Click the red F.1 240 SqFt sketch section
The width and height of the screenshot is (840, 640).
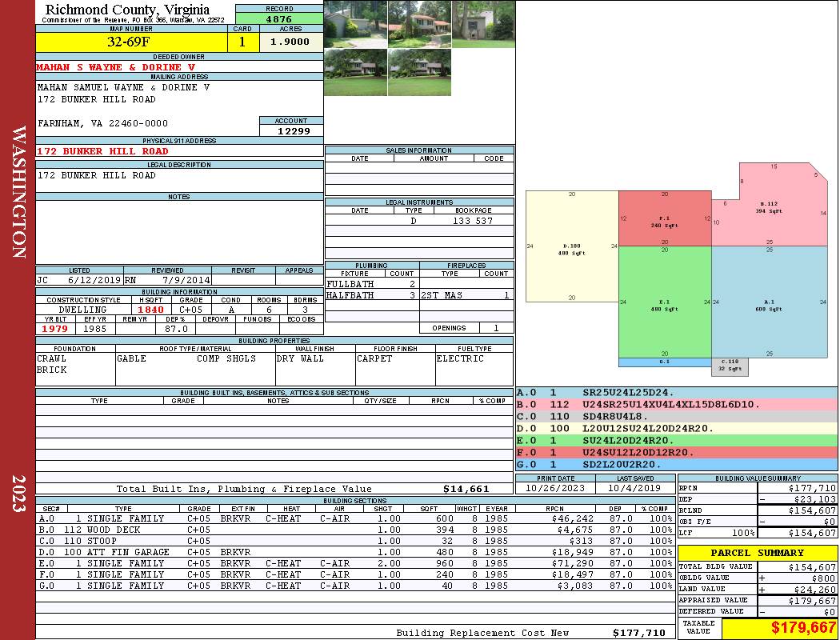click(665, 218)
